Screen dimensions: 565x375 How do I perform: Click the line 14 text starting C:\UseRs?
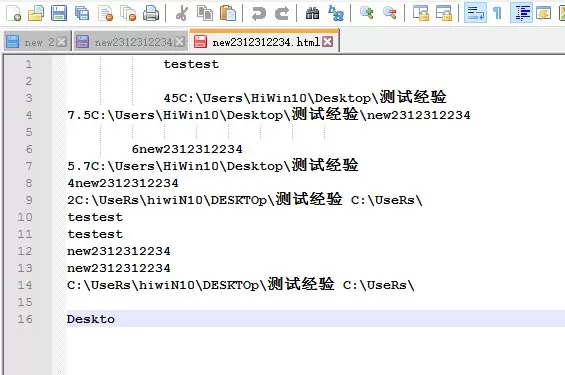point(241,285)
